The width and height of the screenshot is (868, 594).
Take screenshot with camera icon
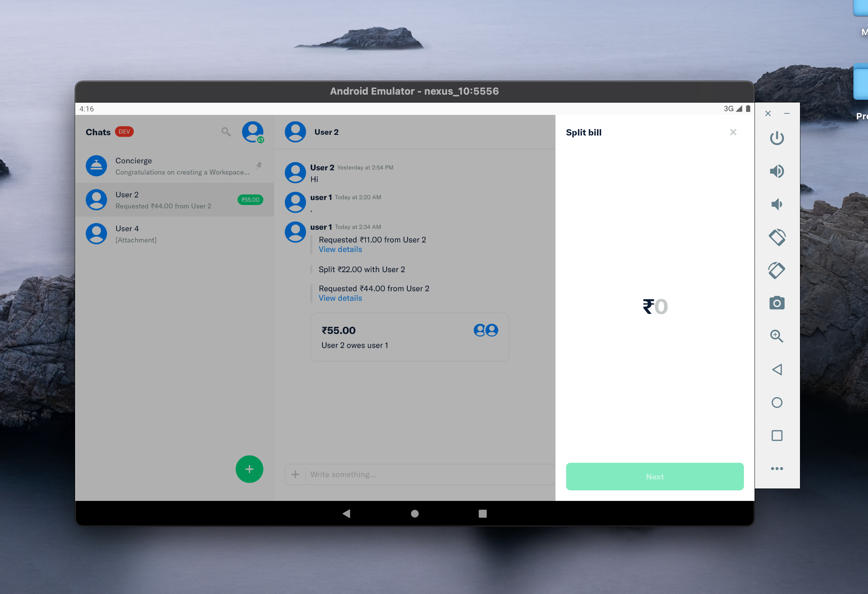(777, 303)
